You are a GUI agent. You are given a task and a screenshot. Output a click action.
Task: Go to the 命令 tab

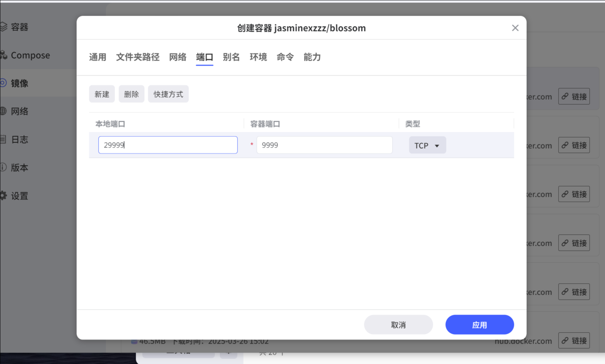pos(285,57)
